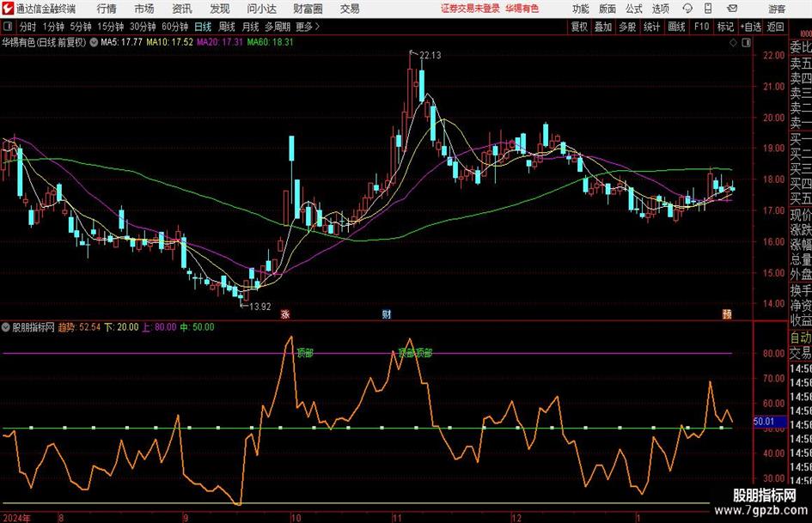Viewport: 812px width, 523px height.
Task: Switch to 30分钟 period
Action: [x=143, y=27]
